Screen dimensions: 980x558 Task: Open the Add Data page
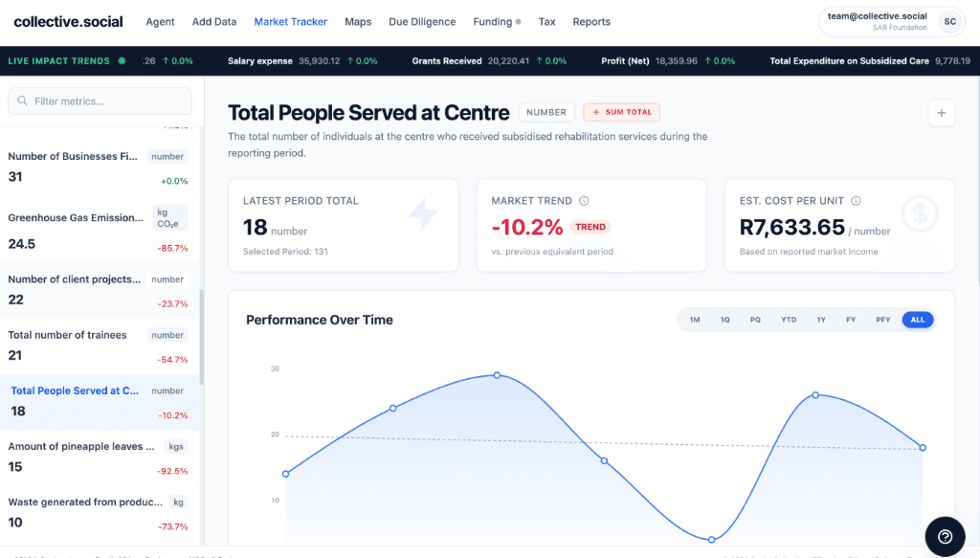point(214,22)
